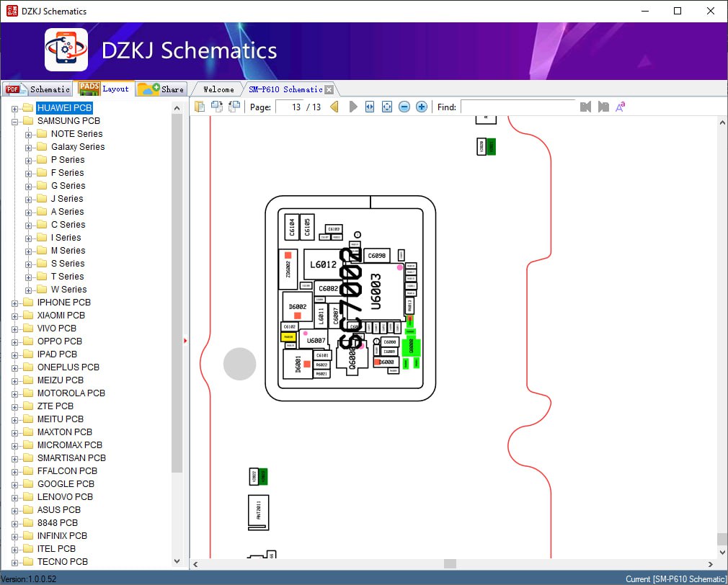Viewport: 728px width, 585px height.
Task: Click the red collapse arrow on the sidebar splitter
Action: (x=185, y=341)
